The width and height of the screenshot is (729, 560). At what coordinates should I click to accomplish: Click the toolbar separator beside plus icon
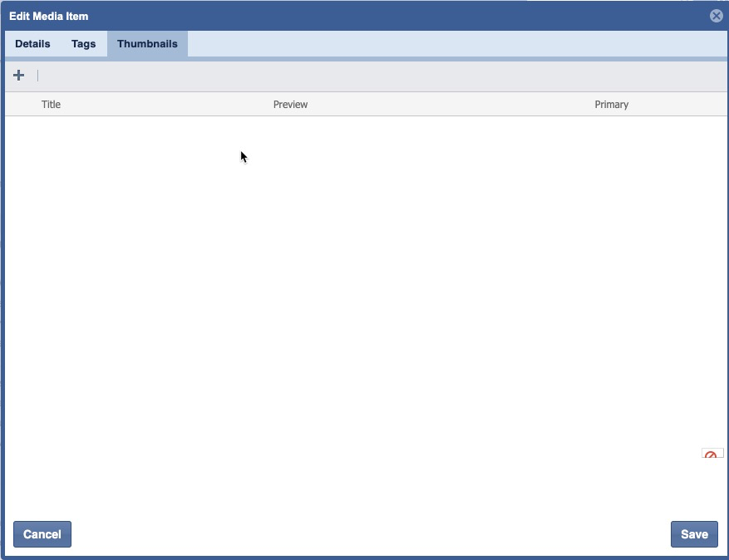tap(37, 76)
